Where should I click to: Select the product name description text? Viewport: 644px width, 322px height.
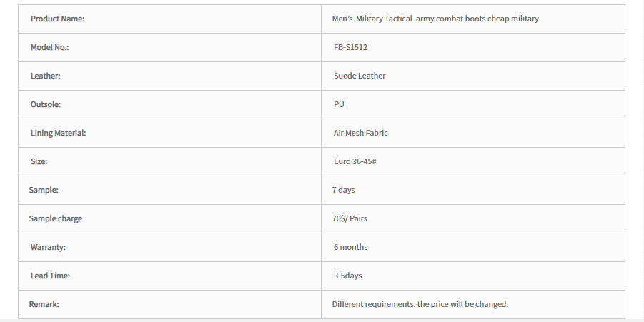pos(435,19)
